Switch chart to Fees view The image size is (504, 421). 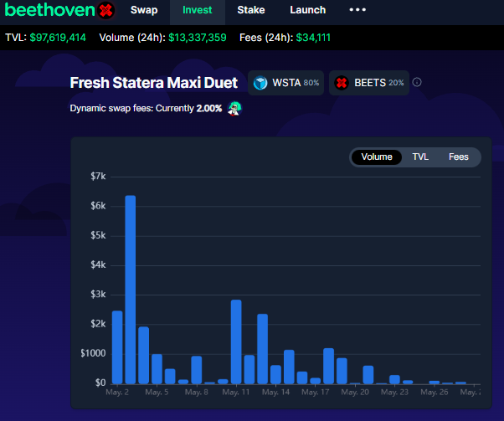[458, 157]
